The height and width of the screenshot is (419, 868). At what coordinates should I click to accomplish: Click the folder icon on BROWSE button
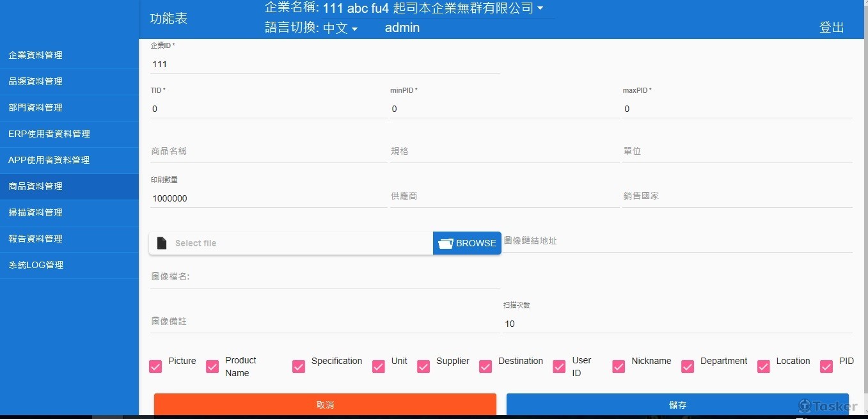(445, 243)
